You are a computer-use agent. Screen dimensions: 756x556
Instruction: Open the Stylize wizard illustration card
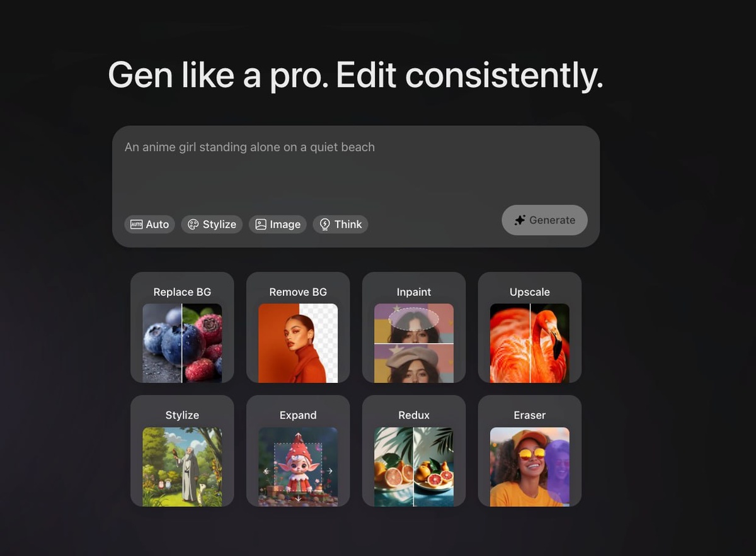pos(182,451)
